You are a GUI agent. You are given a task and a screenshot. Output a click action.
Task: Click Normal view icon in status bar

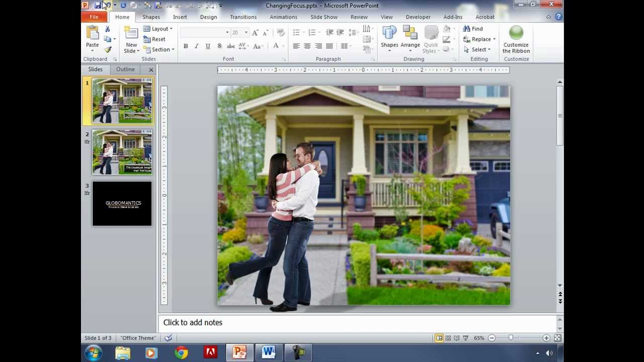(439, 338)
